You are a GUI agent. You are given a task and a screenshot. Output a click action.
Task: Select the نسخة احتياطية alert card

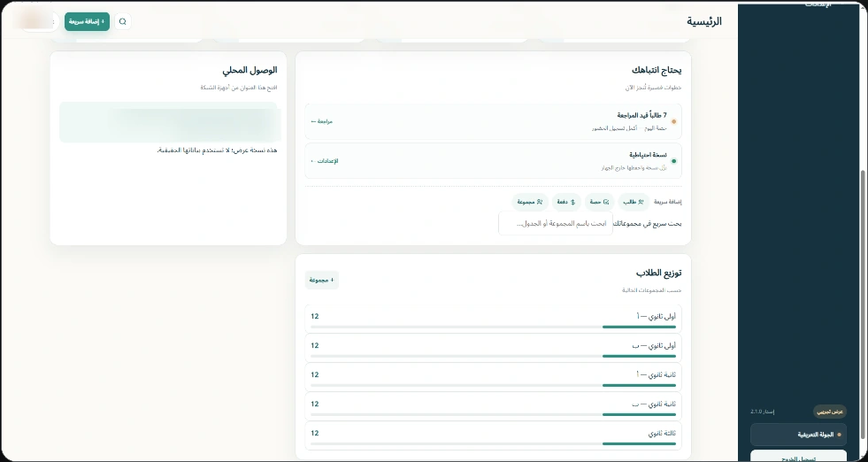click(493, 161)
